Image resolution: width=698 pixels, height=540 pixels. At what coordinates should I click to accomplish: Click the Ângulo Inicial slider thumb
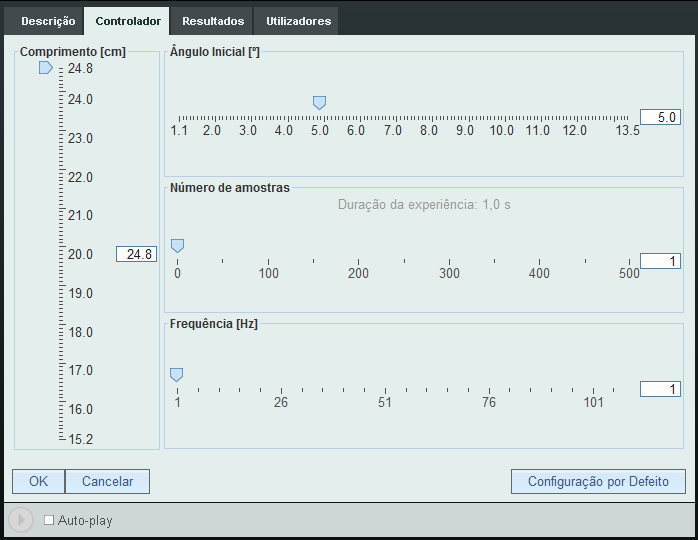pos(319,103)
